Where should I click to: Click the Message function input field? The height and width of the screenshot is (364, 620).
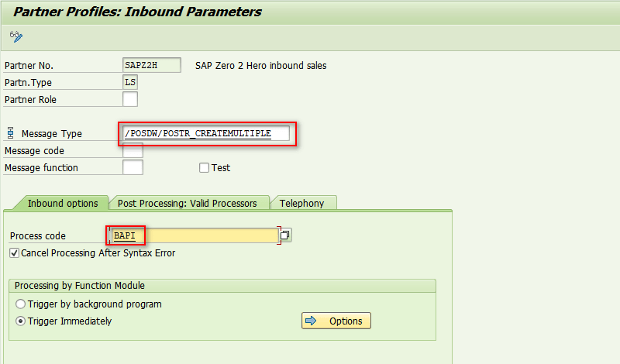pos(133,167)
